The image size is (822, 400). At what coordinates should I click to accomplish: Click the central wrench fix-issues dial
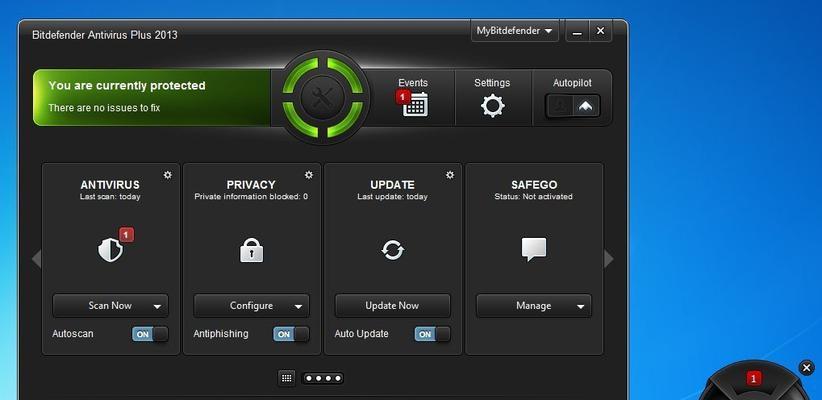point(322,98)
